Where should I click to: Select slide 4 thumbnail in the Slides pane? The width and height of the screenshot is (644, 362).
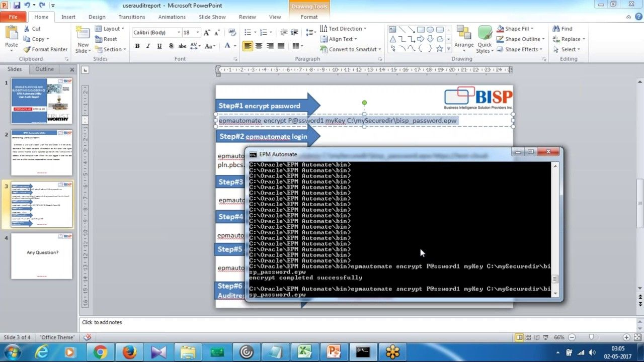point(41,256)
